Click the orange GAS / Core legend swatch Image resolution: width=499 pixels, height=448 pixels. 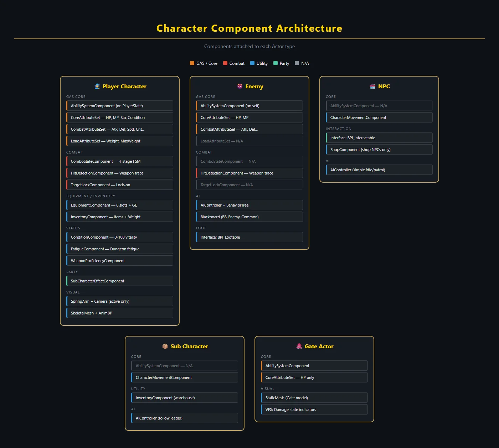192,63
